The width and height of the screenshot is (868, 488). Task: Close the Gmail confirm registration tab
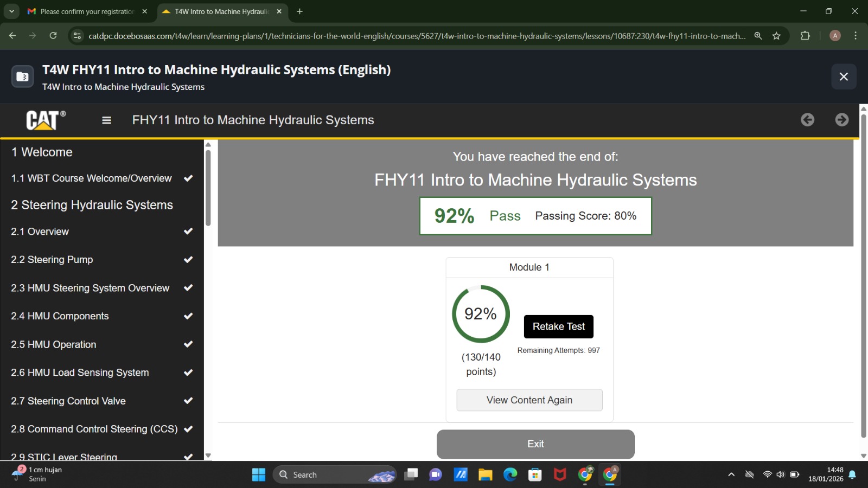click(144, 11)
